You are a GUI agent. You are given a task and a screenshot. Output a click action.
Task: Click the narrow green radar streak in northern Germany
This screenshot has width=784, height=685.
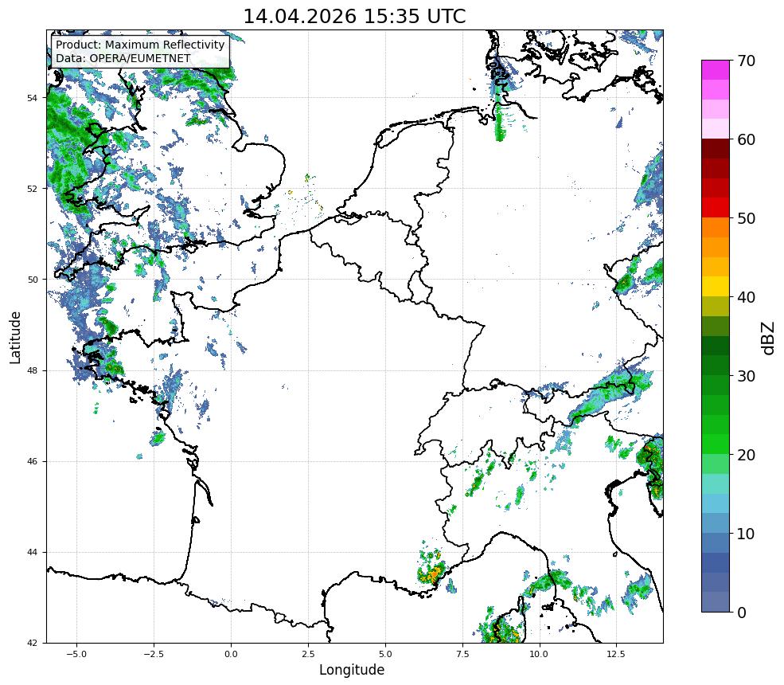coord(500,123)
